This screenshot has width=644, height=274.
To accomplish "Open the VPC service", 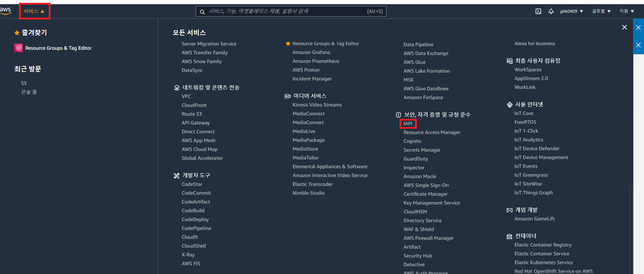I will (186, 96).
